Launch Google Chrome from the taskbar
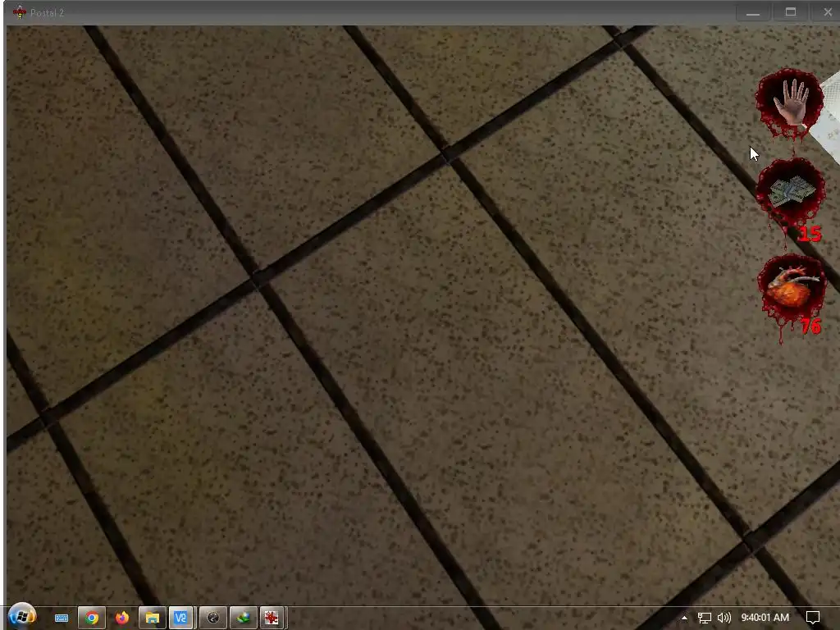 (x=92, y=619)
